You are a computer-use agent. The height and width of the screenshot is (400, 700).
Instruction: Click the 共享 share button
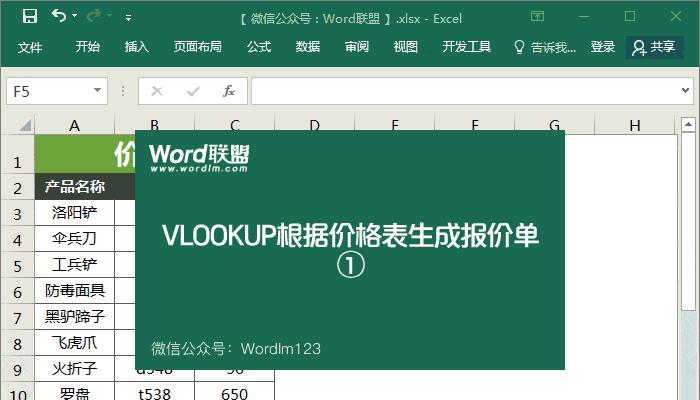pos(654,47)
